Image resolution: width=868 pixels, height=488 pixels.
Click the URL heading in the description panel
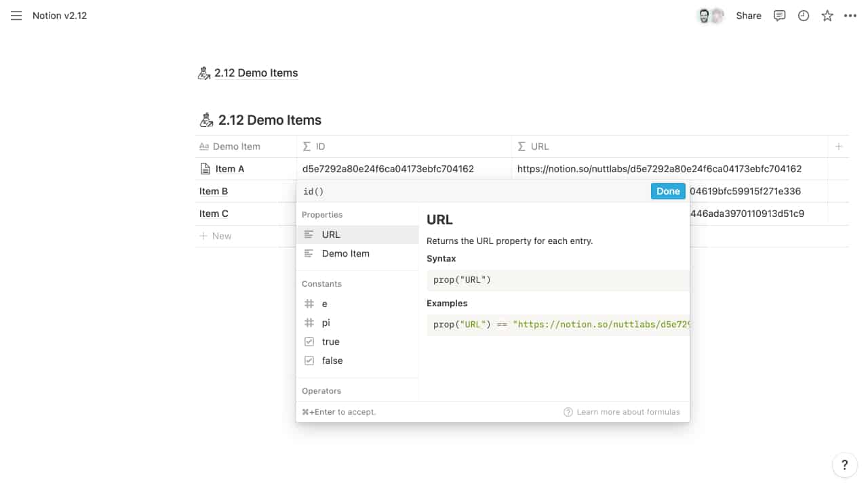pos(439,220)
